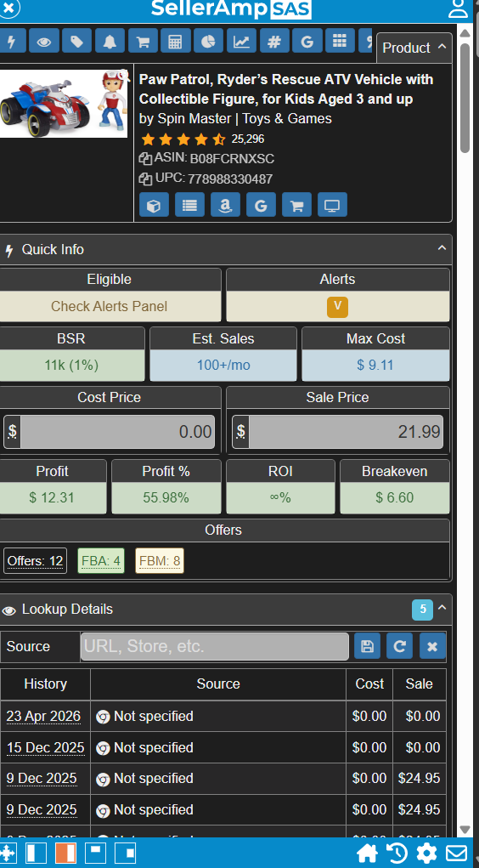The height and width of the screenshot is (868, 479).
Task: Click the pie chart toolbar icon
Action: point(209,41)
